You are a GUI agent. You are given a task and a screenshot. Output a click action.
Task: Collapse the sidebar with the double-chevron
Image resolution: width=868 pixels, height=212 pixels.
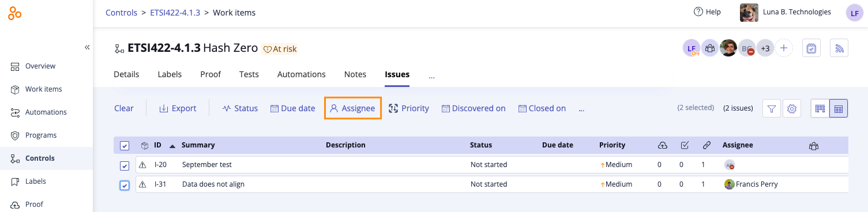point(87,47)
